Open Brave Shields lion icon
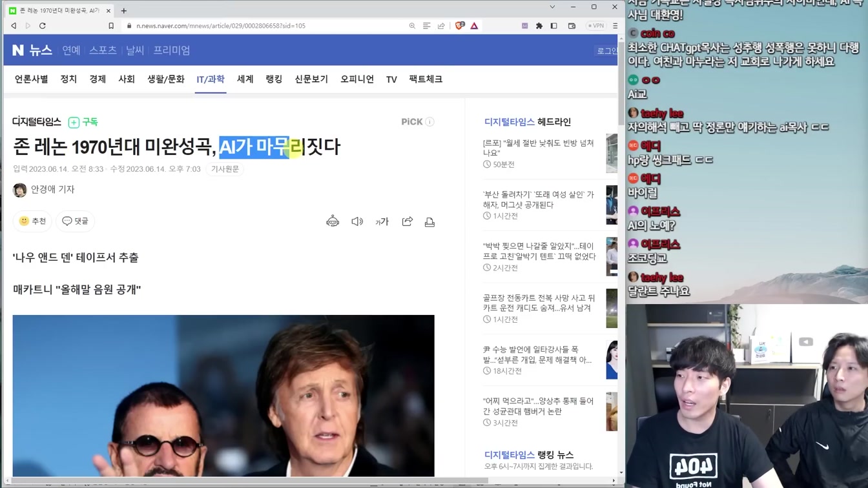The image size is (868, 488). (x=460, y=26)
